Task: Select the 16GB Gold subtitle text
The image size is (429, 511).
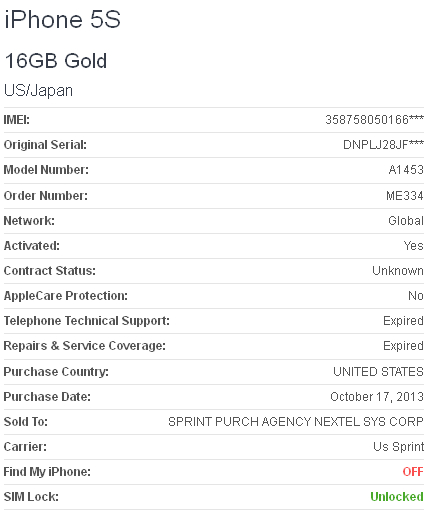Action: pyautogui.click(x=56, y=61)
